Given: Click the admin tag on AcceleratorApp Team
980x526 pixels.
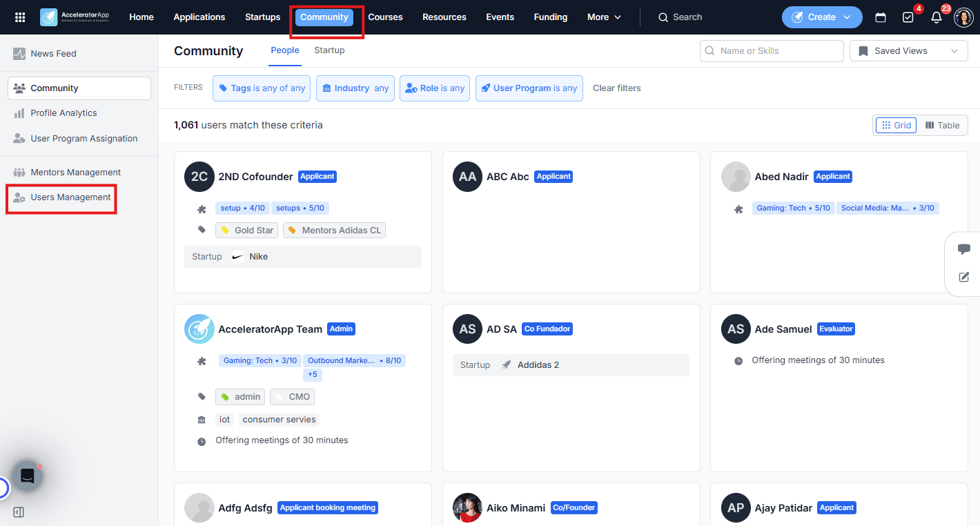Looking at the screenshot, I should tap(240, 397).
